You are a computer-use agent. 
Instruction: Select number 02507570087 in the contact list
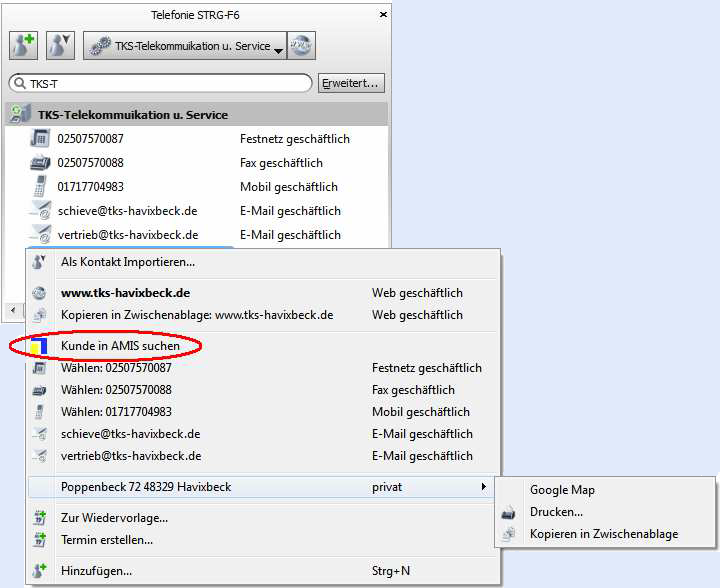(90, 139)
